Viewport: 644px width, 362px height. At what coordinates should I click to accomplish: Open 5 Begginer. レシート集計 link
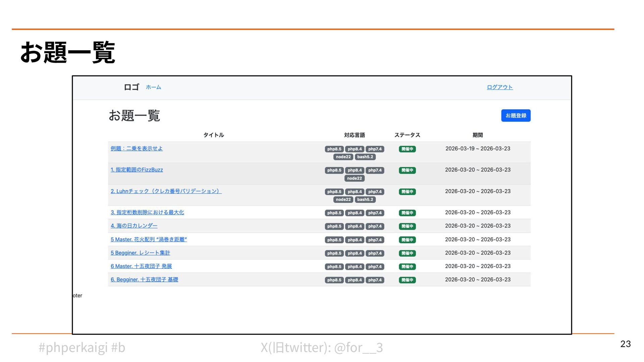tap(140, 253)
